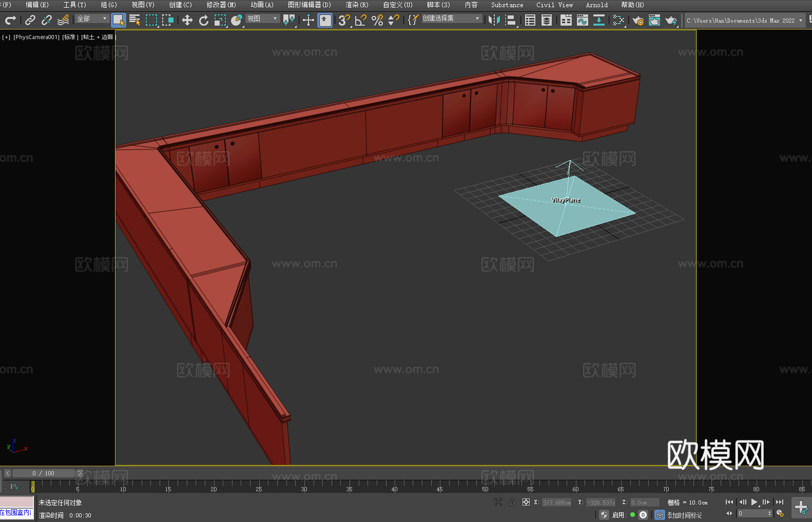The height and width of the screenshot is (522, 812).
Task: Open the selection filter 全部 dropdown
Action: [x=92, y=18]
